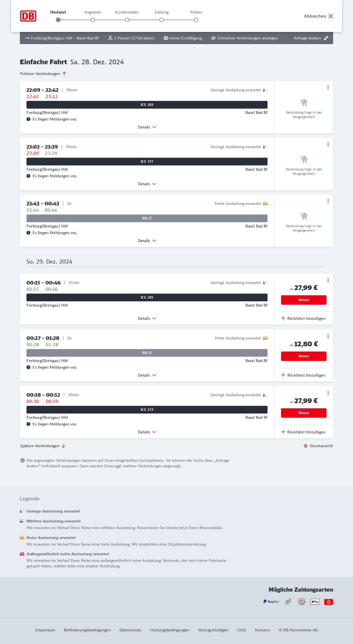Select the Hinfahrt step indicator

coord(58,20)
